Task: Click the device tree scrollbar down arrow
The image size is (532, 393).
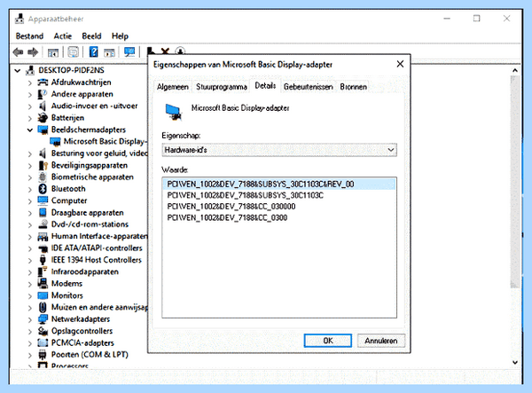Action: (515, 362)
